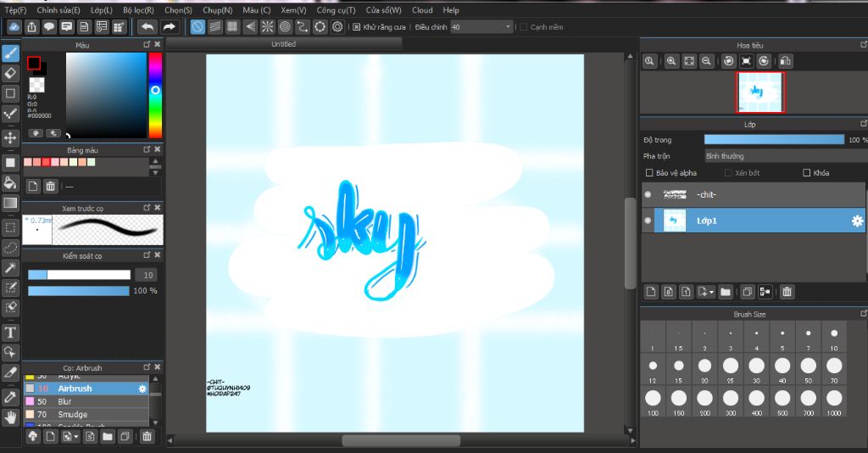Click the Redo arrow in toolbar
The height and width of the screenshot is (453, 868).
[x=169, y=26]
